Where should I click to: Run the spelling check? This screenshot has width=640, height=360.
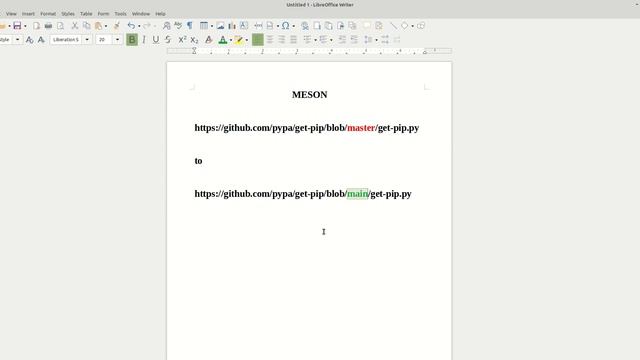pyautogui.click(x=178, y=26)
